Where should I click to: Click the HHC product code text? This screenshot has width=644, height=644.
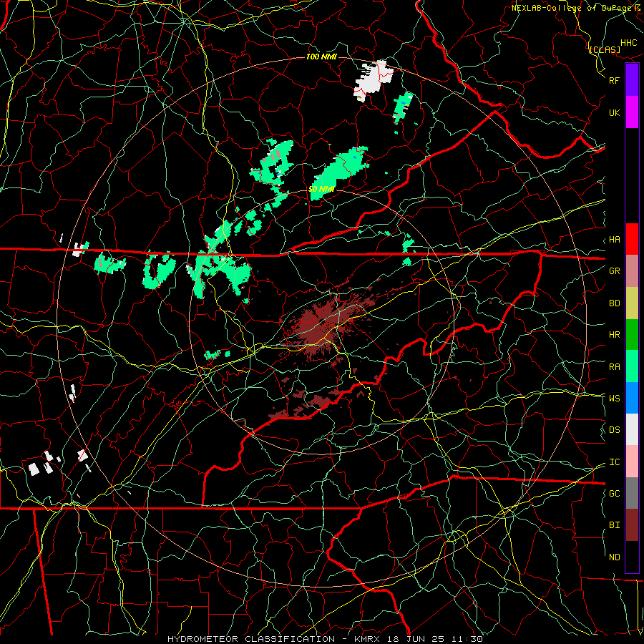tap(629, 43)
